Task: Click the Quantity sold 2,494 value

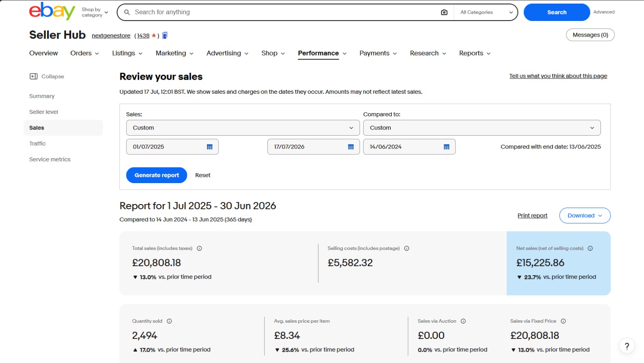Action: click(x=144, y=336)
